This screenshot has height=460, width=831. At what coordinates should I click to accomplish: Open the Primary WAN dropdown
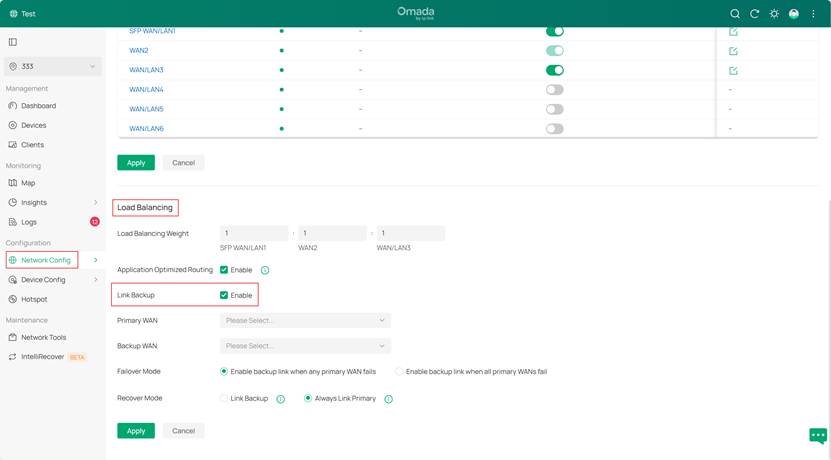(305, 321)
